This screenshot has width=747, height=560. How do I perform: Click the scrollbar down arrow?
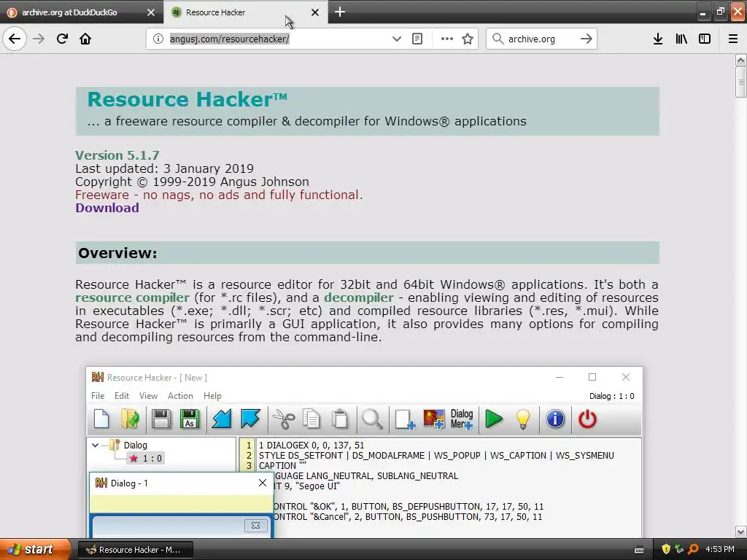coord(740,532)
